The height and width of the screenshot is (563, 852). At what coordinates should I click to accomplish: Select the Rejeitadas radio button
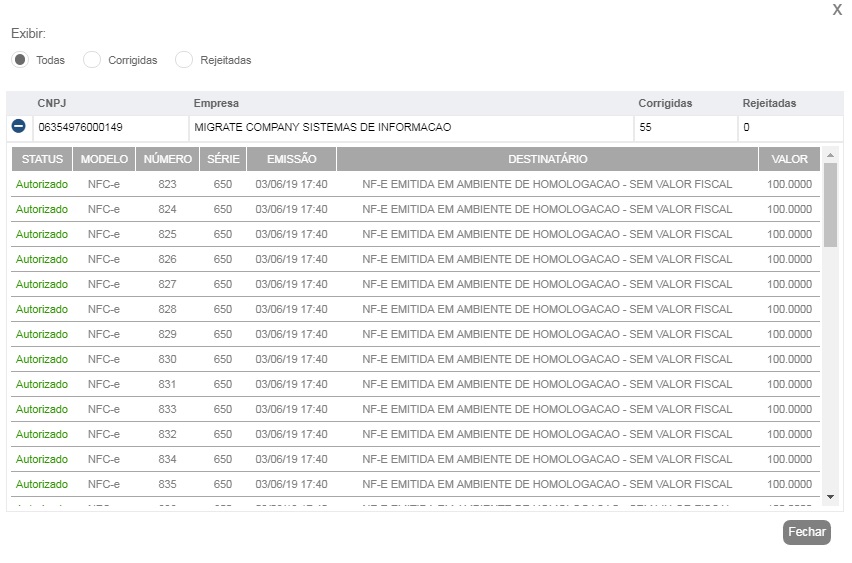point(184,60)
